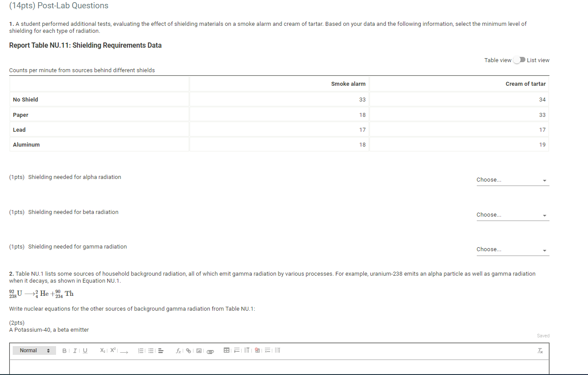Toggle underline formatting in the editor
Screen dimensions: 588x375
(x=85, y=350)
